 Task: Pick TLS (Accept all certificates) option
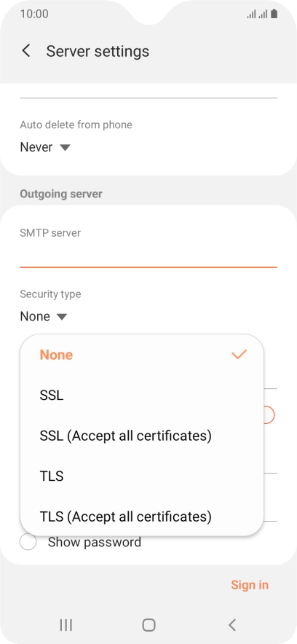pyautogui.click(x=141, y=516)
